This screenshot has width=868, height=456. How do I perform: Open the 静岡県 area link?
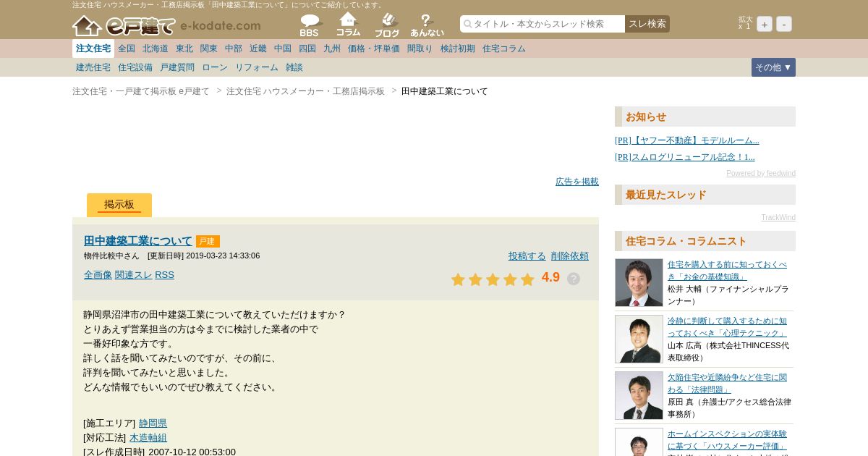(x=153, y=423)
